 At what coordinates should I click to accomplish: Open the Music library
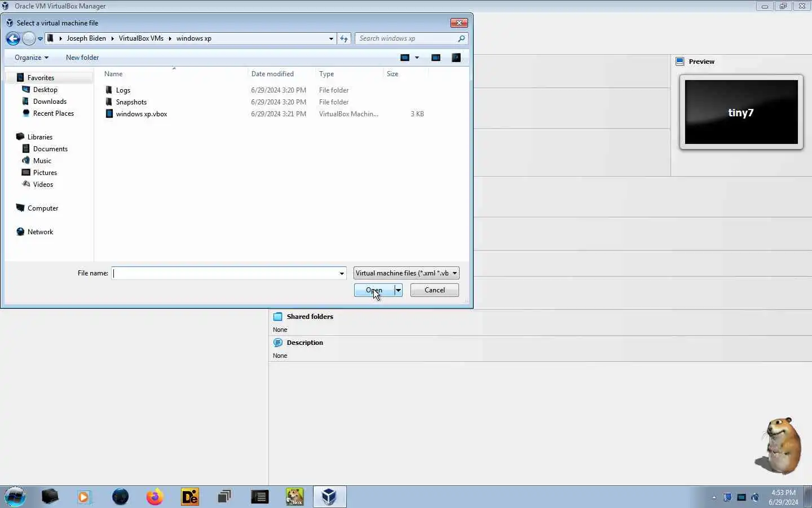pyautogui.click(x=42, y=161)
